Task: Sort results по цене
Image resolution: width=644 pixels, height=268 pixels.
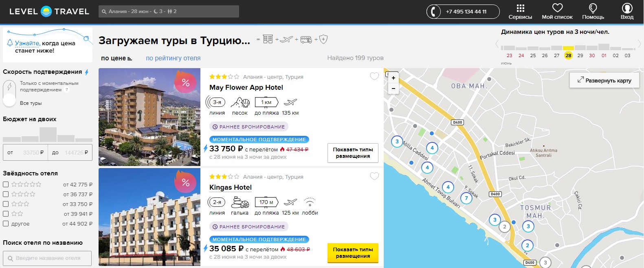Action: click(116, 58)
